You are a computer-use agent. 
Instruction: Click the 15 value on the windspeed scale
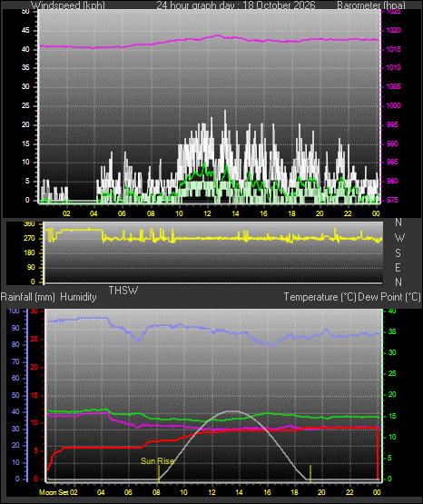(x=25, y=143)
